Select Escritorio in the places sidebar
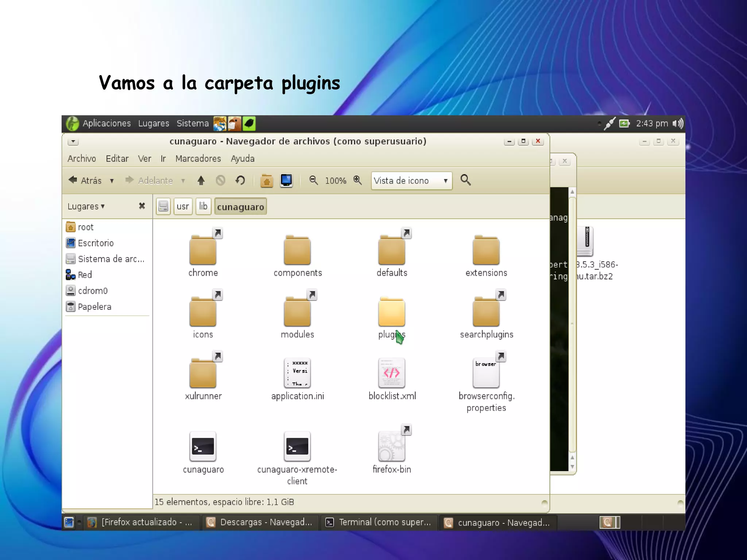This screenshot has width=747, height=560. pos(107,243)
